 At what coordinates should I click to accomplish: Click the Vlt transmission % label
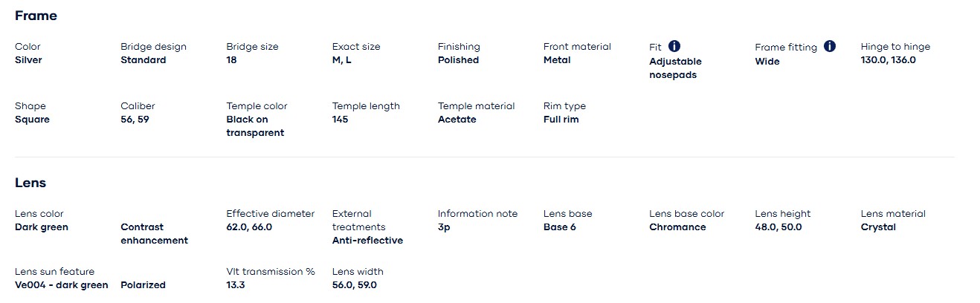[271, 272]
